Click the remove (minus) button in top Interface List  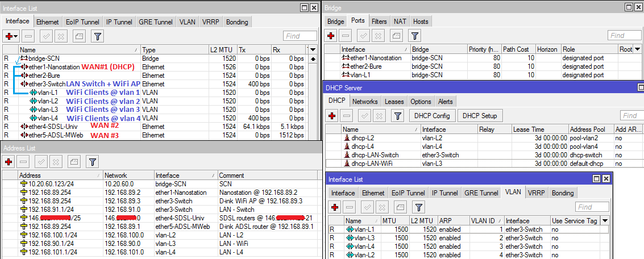(28, 36)
